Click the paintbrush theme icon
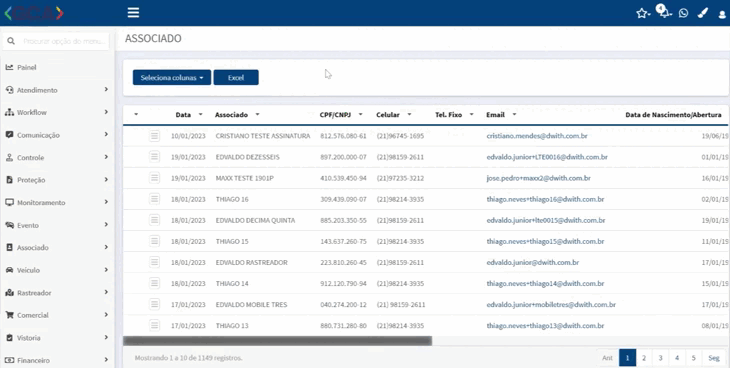 point(702,14)
